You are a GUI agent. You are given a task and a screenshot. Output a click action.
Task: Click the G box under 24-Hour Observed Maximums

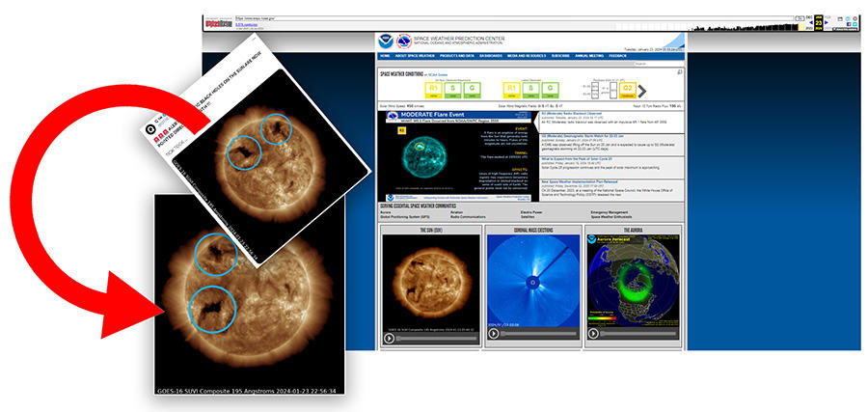[472, 91]
